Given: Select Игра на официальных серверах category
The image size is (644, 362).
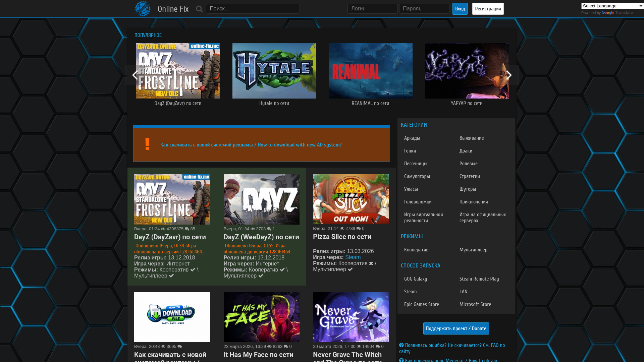Looking at the screenshot, I should (x=483, y=218).
